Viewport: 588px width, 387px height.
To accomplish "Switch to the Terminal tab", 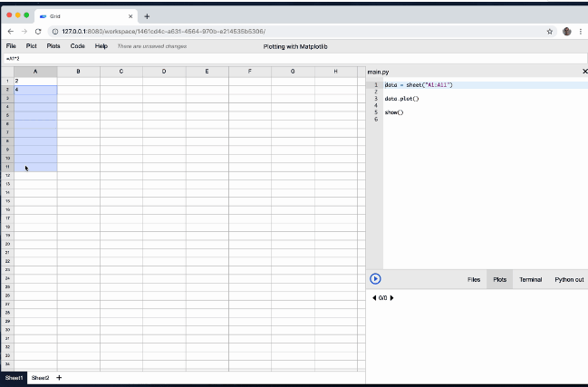I will coord(530,279).
